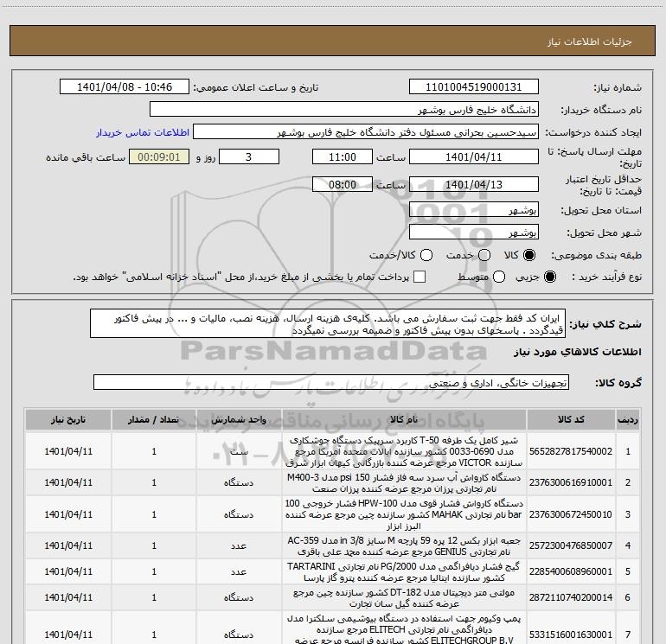Click the price validity date 1401/04/13 field

point(474,184)
